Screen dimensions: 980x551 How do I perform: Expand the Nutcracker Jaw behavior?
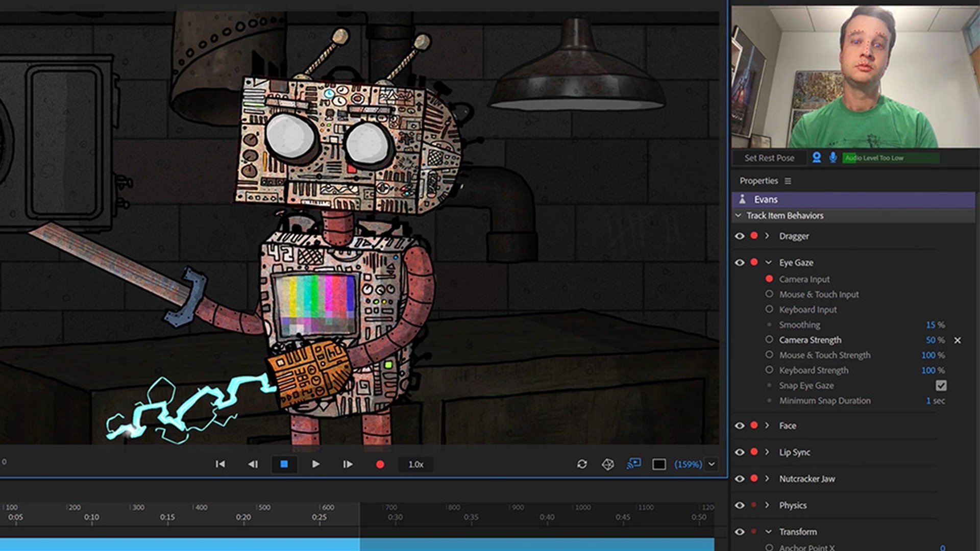point(767,479)
